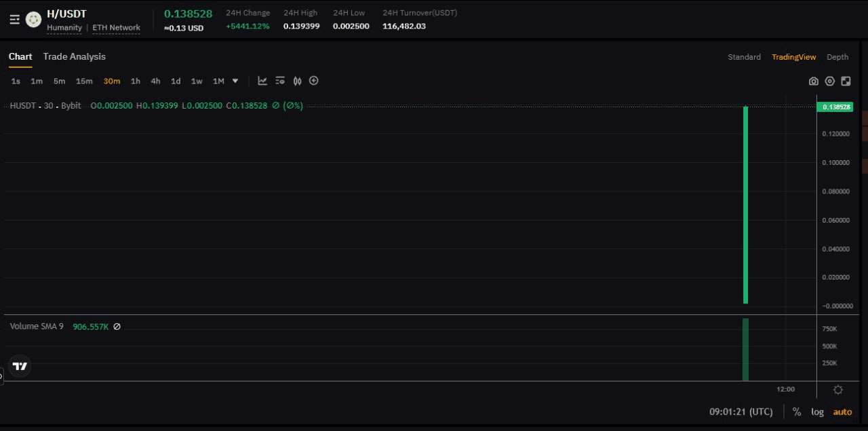
Task: Click the 24H High value 0.139399
Action: click(x=302, y=26)
